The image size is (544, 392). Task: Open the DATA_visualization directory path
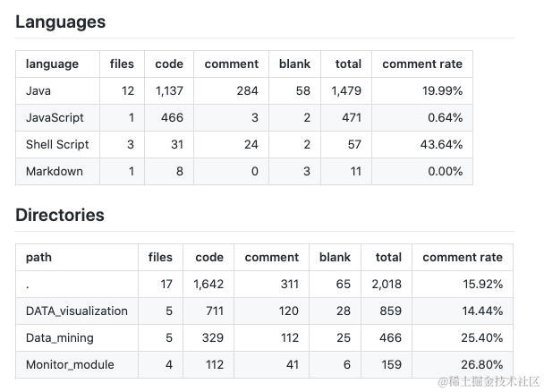77,311
